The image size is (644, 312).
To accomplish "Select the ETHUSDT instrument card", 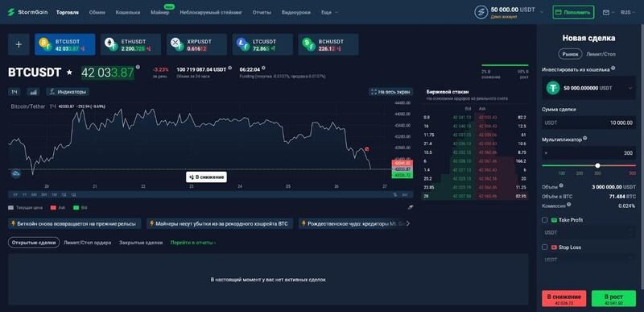I will pyautogui.click(x=130, y=44).
